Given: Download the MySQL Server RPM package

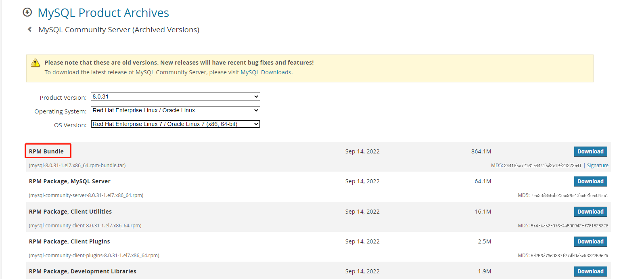Looking at the screenshot, I should pyautogui.click(x=590, y=181).
